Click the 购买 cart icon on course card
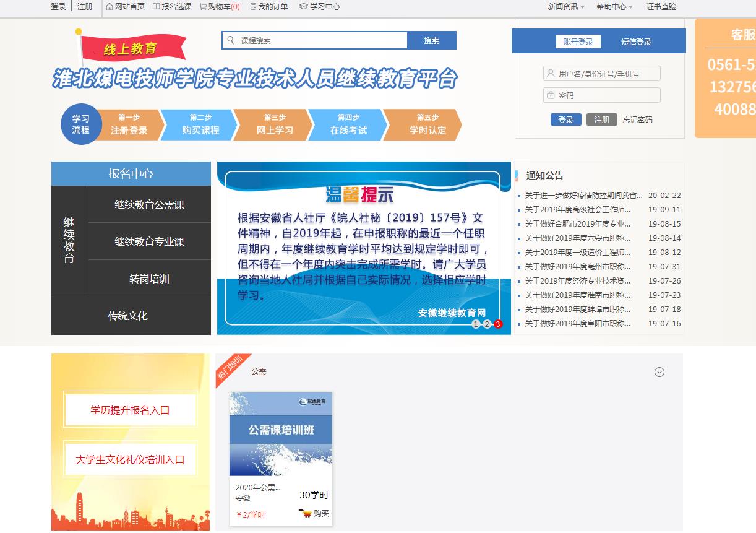The image size is (756, 533). point(305,513)
